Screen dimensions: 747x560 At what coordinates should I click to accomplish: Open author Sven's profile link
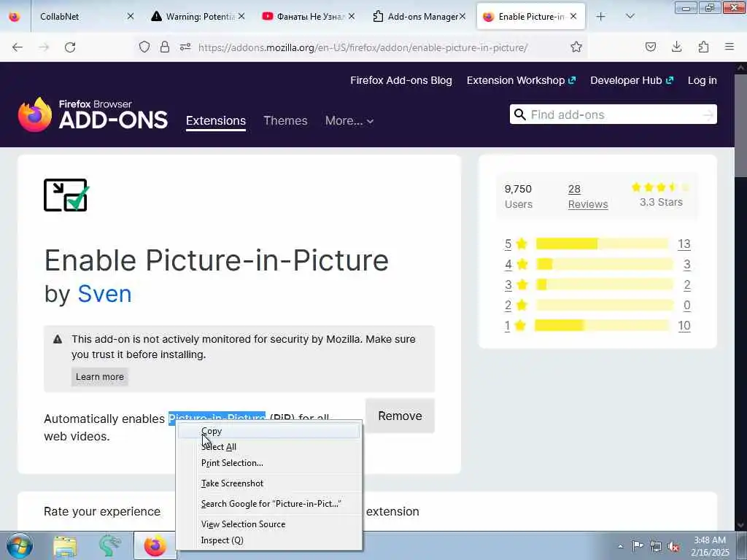tap(104, 294)
